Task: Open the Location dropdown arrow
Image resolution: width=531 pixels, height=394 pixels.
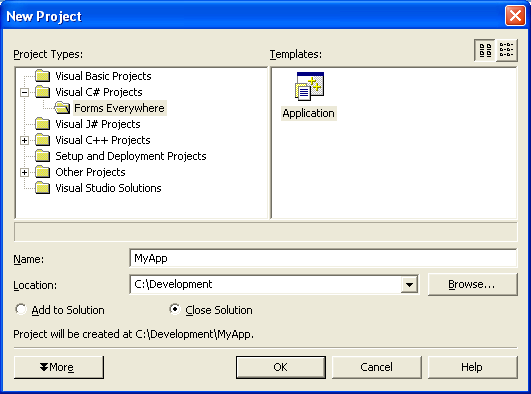Action: point(409,285)
